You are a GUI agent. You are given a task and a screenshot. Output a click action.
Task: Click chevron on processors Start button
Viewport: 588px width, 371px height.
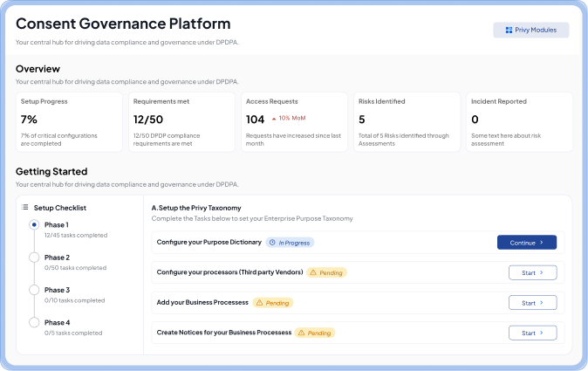pos(542,272)
